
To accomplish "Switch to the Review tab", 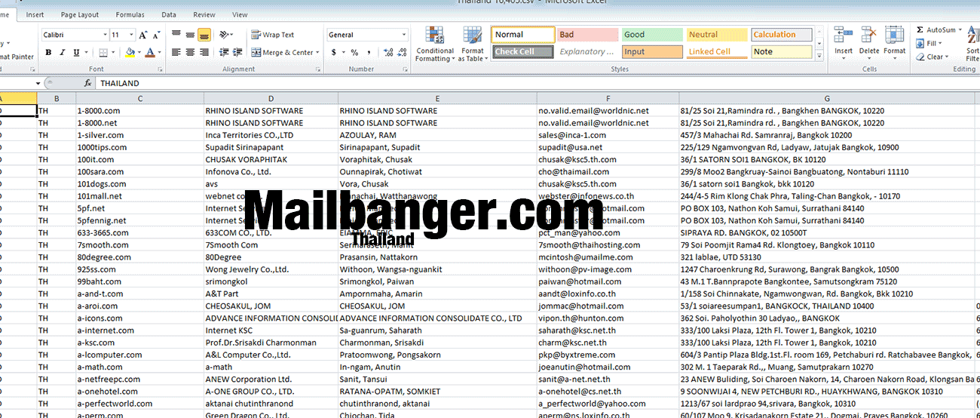I will (204, 14).
